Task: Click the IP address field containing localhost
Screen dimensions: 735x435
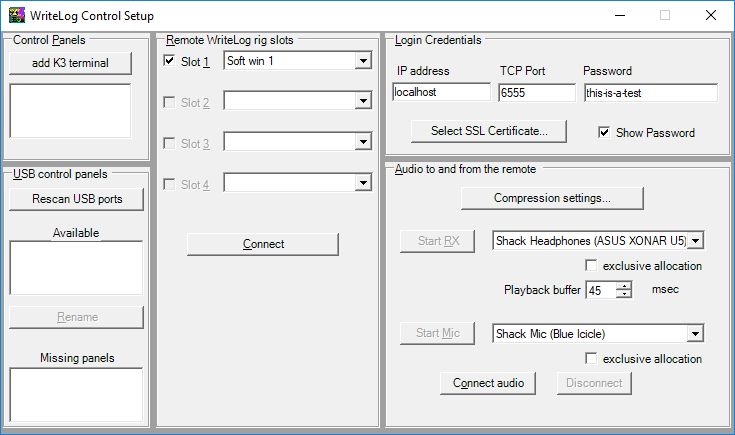Action: click(x=442, y=92)
